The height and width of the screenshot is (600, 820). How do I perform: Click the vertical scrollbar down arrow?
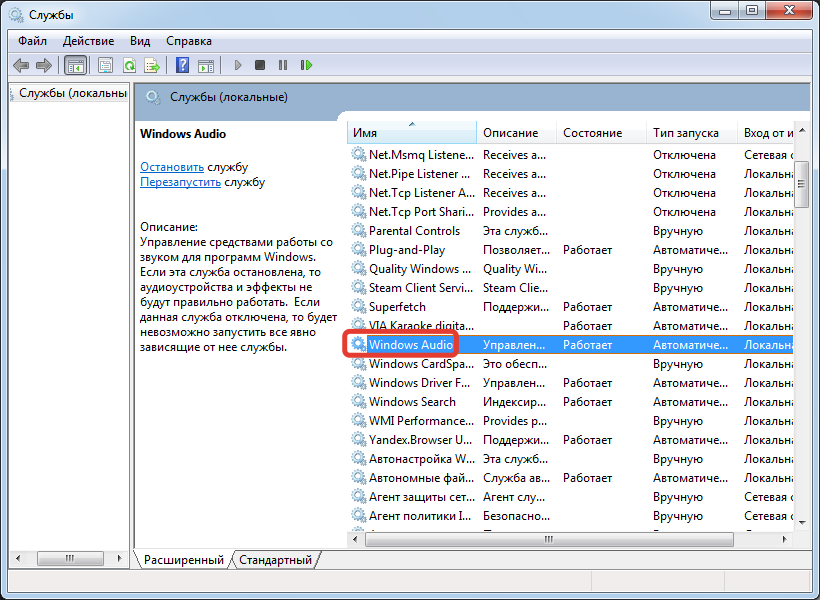(801, 521)
